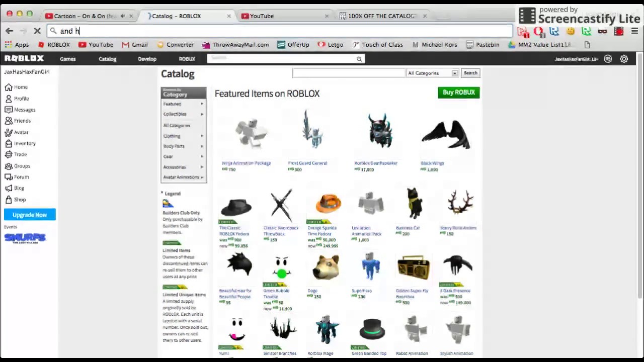Open the Messages sidebar icon
Viewport: 644px width, 362px height.
9,110
